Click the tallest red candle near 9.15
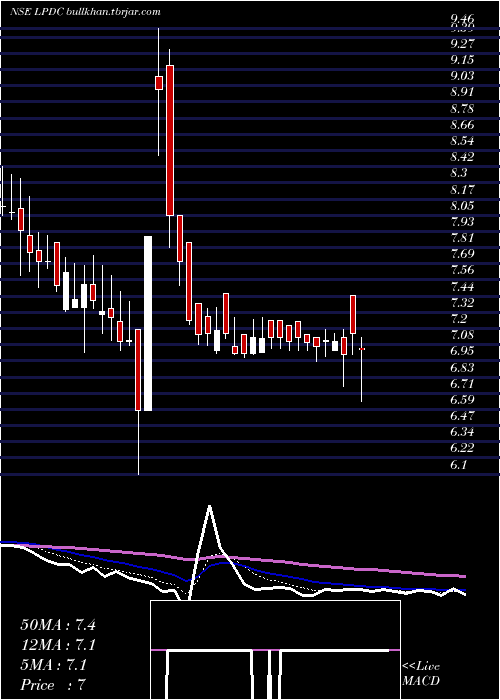The height and width of the screenshot is (700, 500). coord(170,141)
